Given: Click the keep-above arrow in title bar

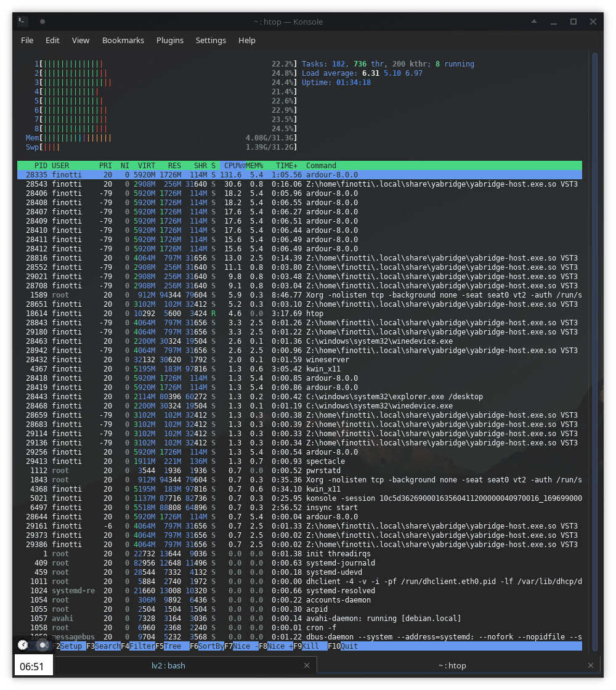Looking at the screenshot, I should coord(534,22).
